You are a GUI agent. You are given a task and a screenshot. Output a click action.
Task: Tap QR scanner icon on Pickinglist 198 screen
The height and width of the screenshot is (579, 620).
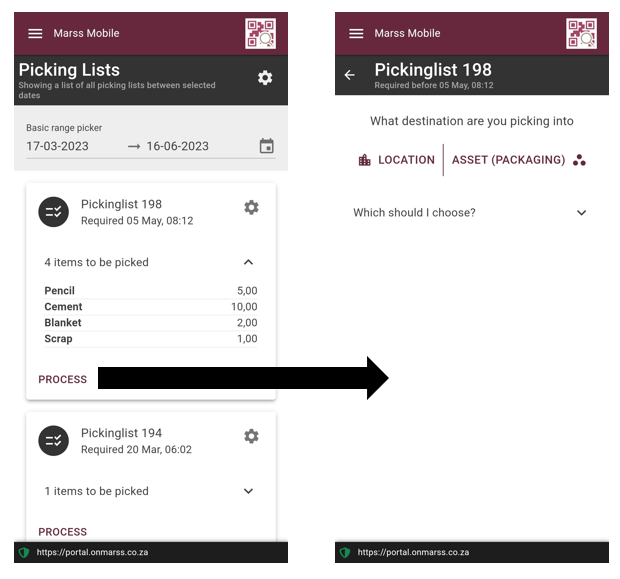[x=581, y=34]
